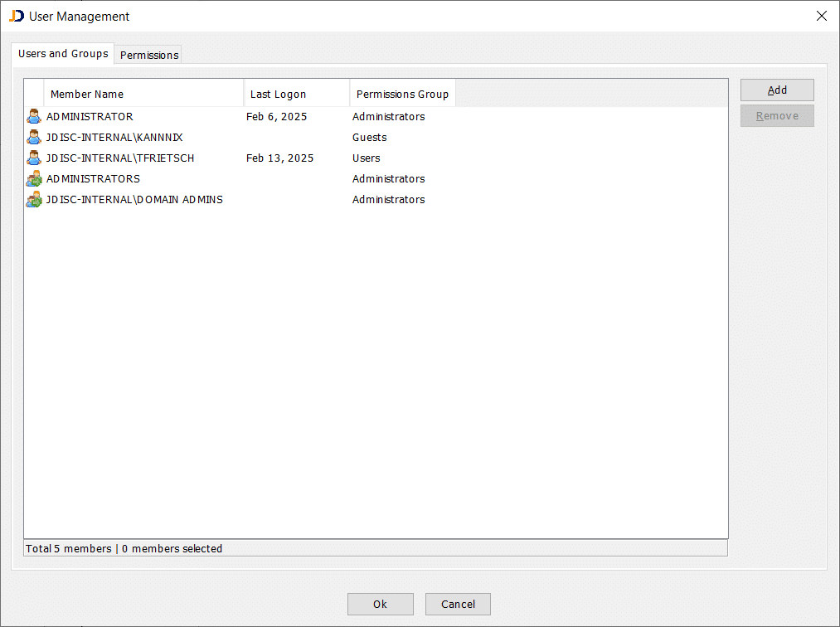Click the user icon beside ADMINISTRATOR

coord(33,116)
